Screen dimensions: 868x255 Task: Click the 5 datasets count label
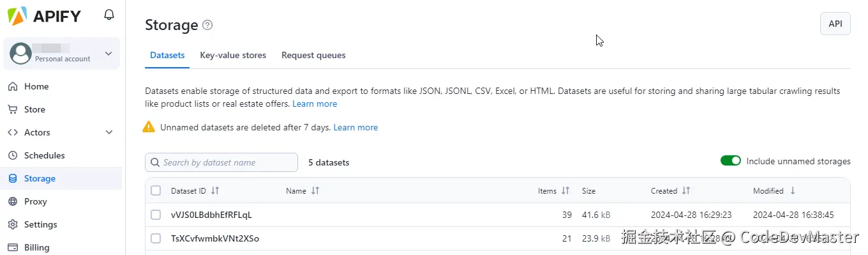329,162
